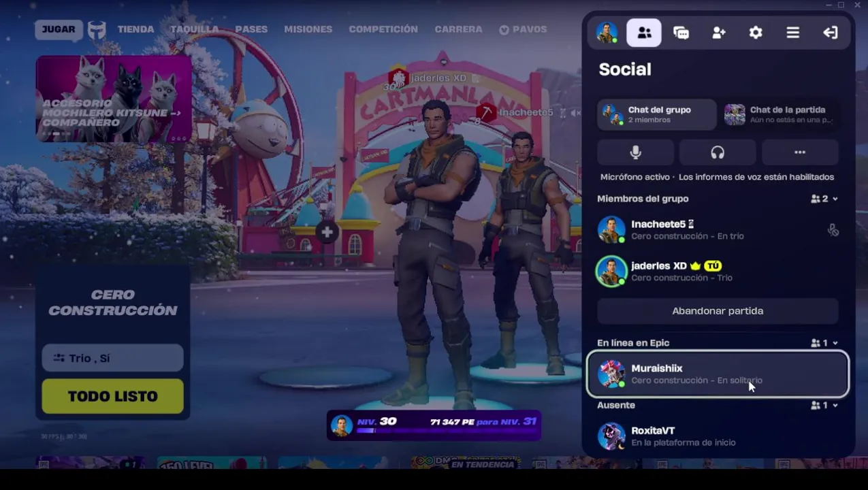The image size is (868, 490).
Task: Click jaderles XD avatar in group members
Action: [x=611, y=272]
